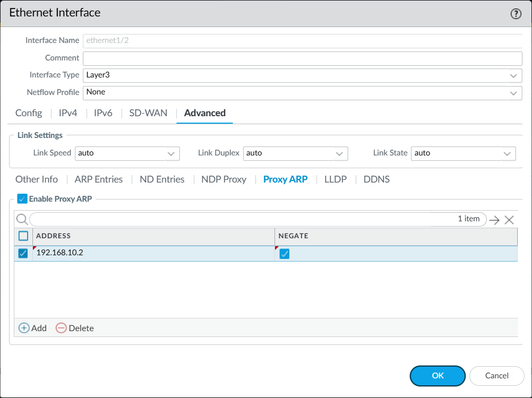The width and height of the screenshot is (532, 398).
Task: Confirm with the OK button
Action: coord(437,376)
